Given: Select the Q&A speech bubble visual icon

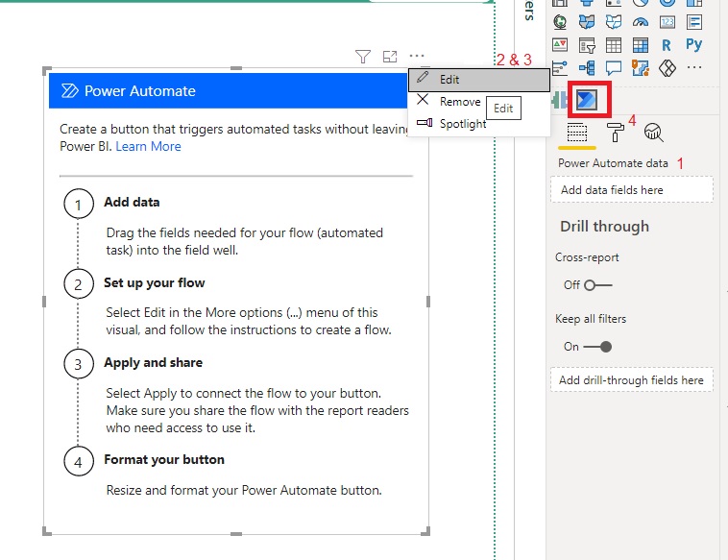Looking at the screenshot, I should [614, 68].
